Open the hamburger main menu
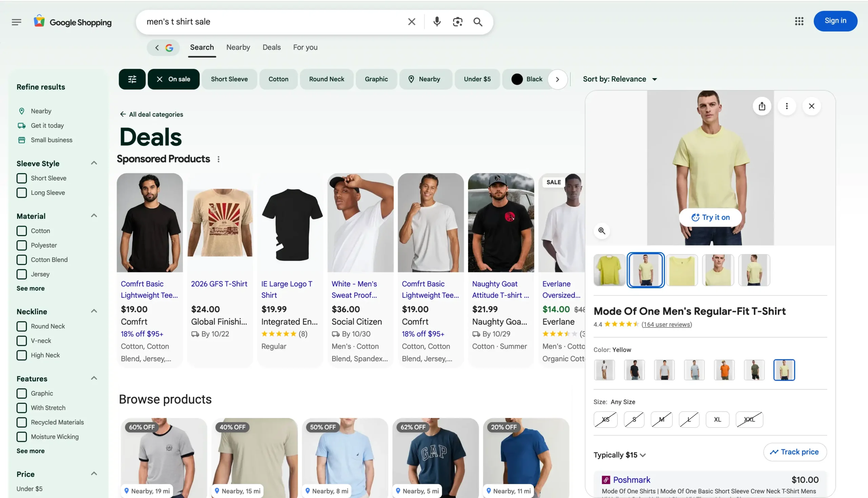This screenshot has width=868, height=498. pos(16,22)
